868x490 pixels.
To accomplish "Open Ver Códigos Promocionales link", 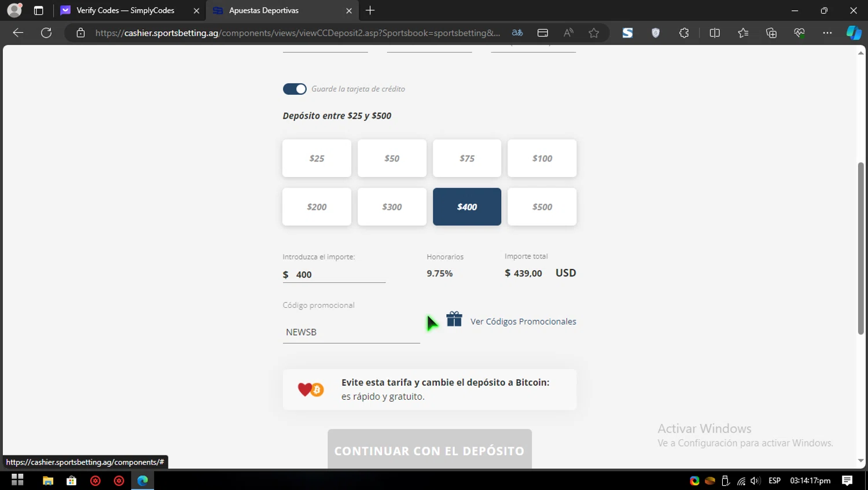I will pyautogui.click(x=523, y=322).
